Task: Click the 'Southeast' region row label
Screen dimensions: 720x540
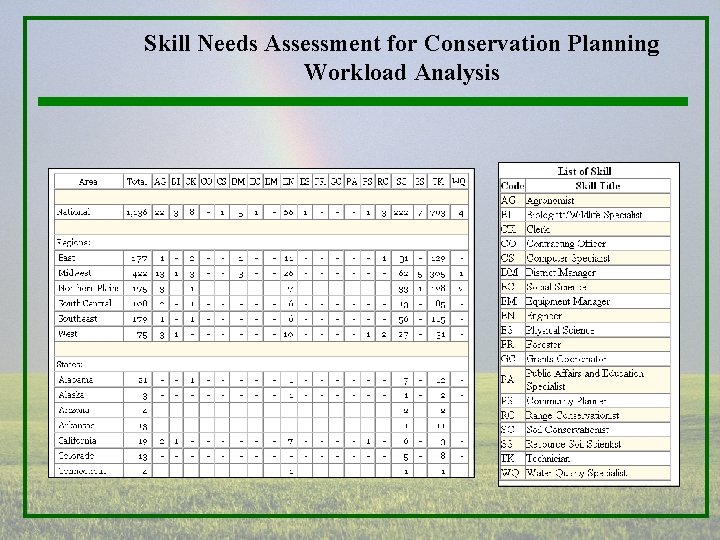Action: coord(78,319)
